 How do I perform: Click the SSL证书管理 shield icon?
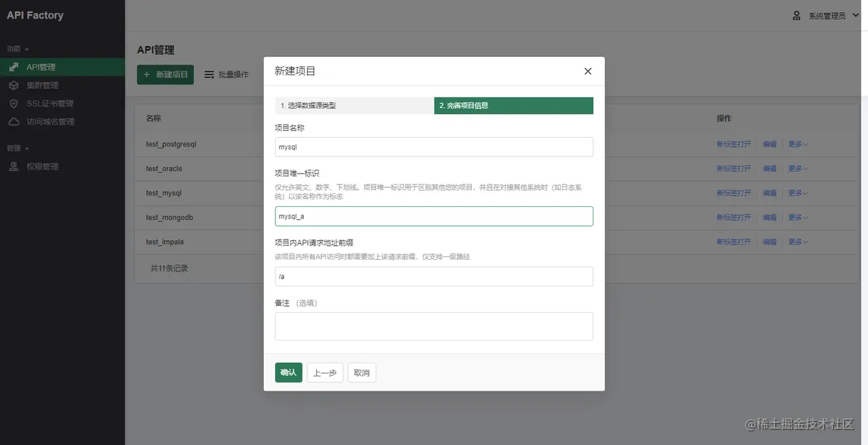15,103
